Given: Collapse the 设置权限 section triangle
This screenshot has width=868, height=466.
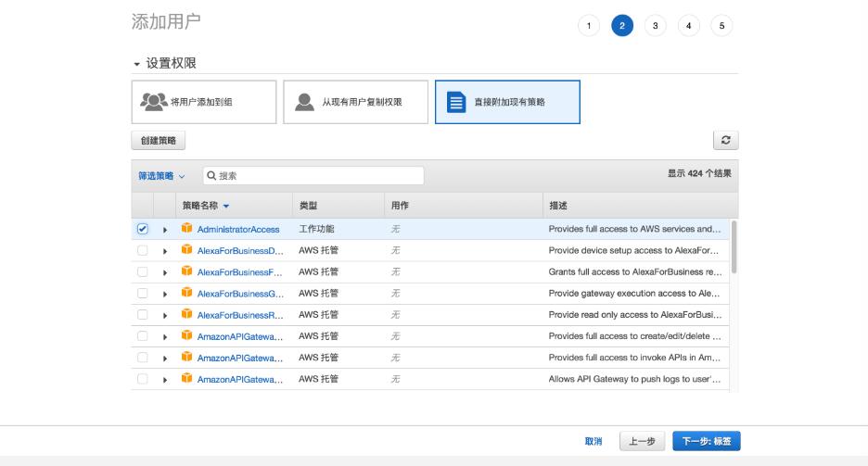Looking at the screenshot, I should (x=136, y=64).
